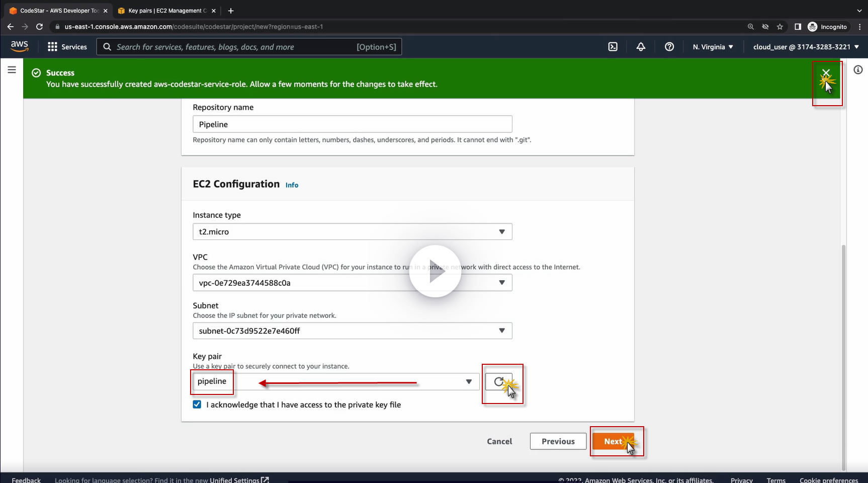
Task: Close the Key pairs EC2 tab
Action: coord(214,11)
